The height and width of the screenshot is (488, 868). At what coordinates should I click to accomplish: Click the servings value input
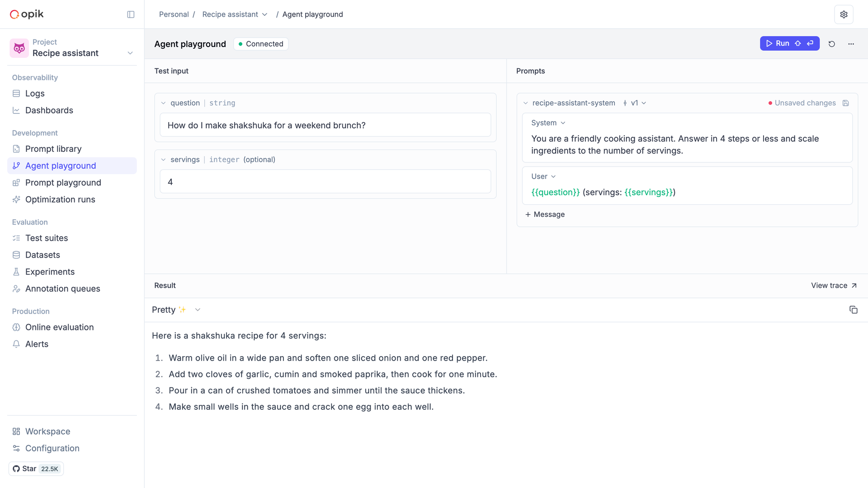point(325,182)
